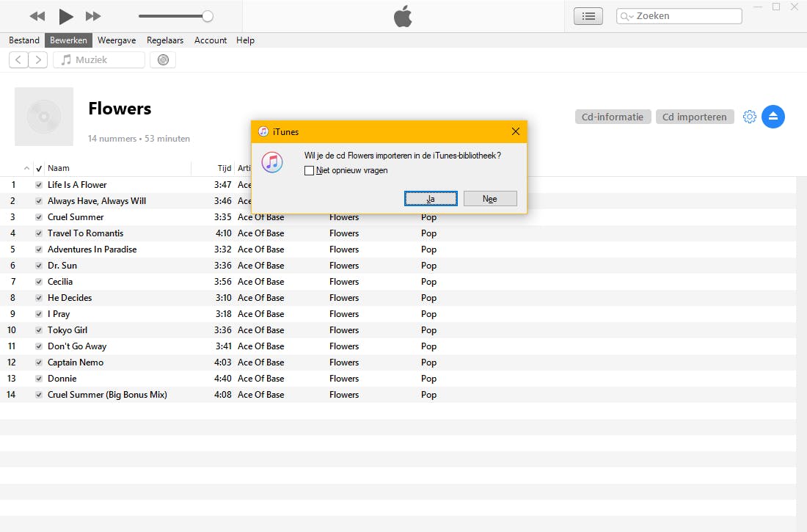The image size is (807, 532).
Task: Open the Regelaars menu
Action: click(164, 40)
